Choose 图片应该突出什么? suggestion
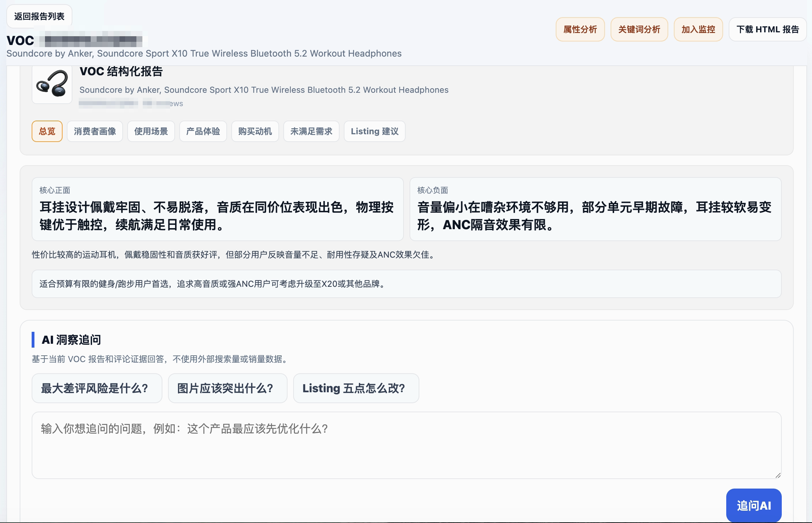The image size is (812, 523). pyautogui.click(x=228, y=388)
